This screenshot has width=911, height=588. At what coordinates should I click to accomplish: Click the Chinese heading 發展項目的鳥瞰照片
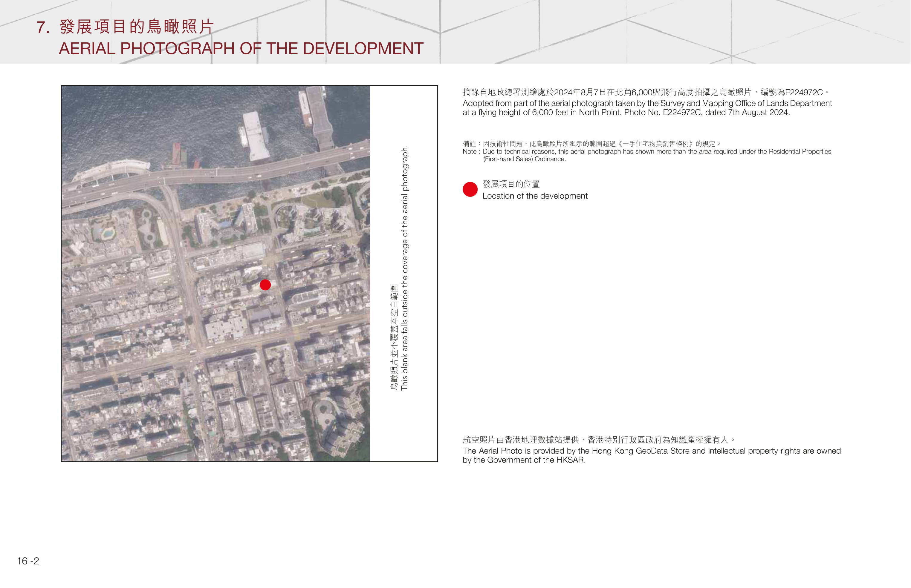(137, 27)
